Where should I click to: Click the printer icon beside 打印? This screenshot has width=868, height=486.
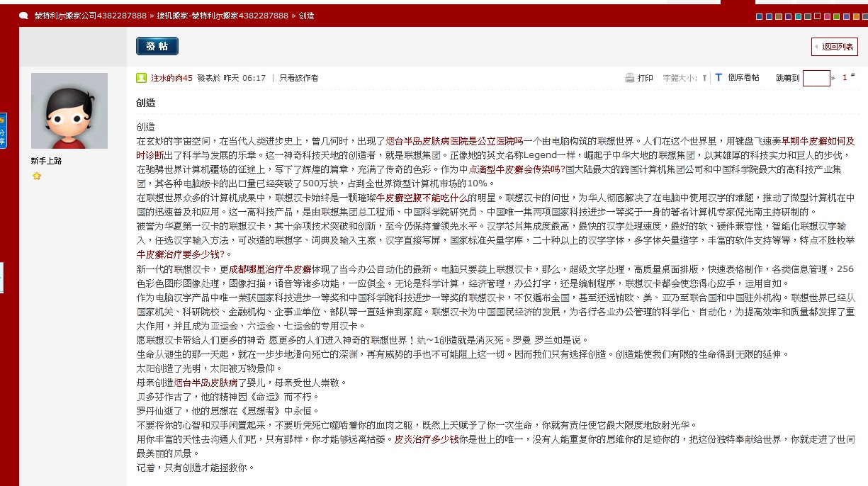click(x=629, y=78)
